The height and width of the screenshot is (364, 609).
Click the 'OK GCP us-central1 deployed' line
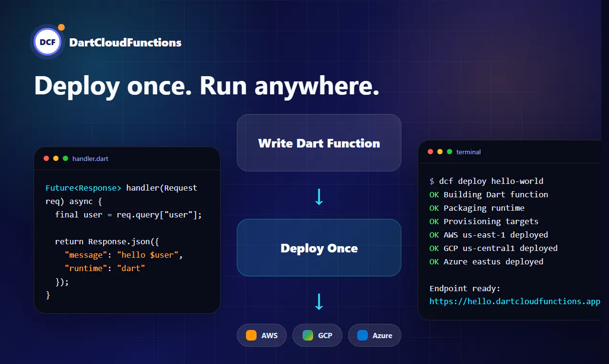tap(494, 248)
